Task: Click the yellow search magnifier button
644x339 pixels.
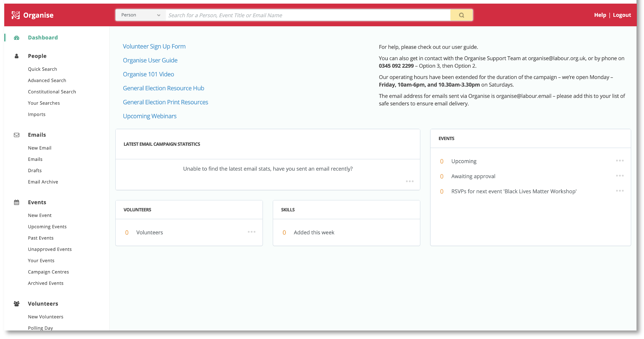Action: [x=461, y=15]
